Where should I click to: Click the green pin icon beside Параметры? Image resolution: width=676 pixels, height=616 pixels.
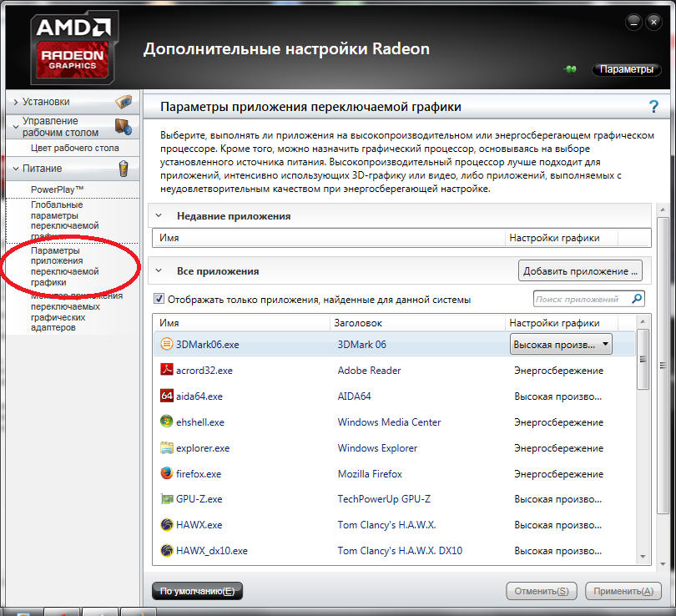[570, 69]
